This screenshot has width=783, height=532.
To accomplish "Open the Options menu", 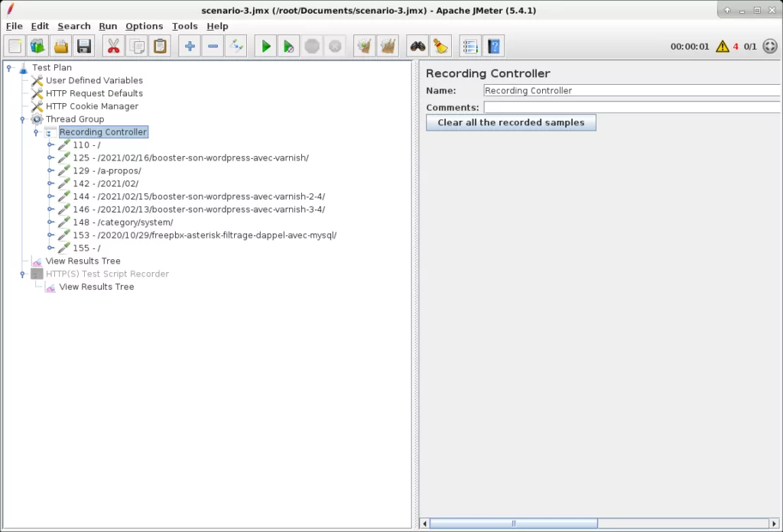I will [x=144, y=26].
